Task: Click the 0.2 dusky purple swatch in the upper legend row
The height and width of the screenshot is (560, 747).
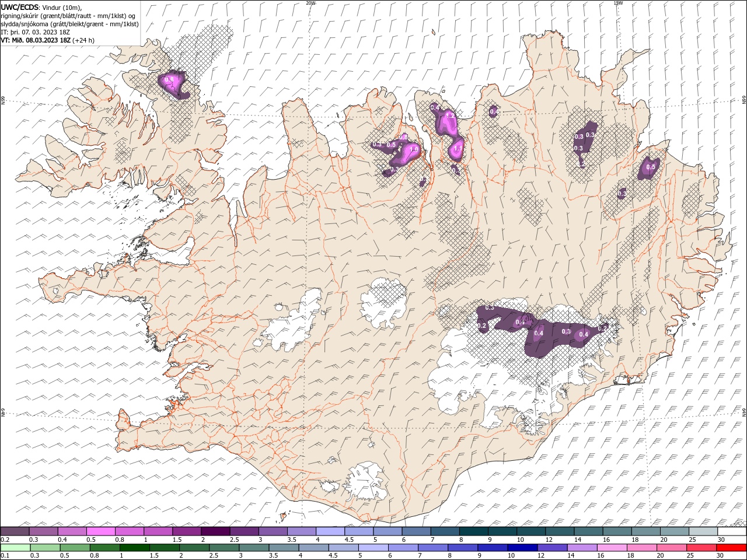Action: [x=15, y=531]
